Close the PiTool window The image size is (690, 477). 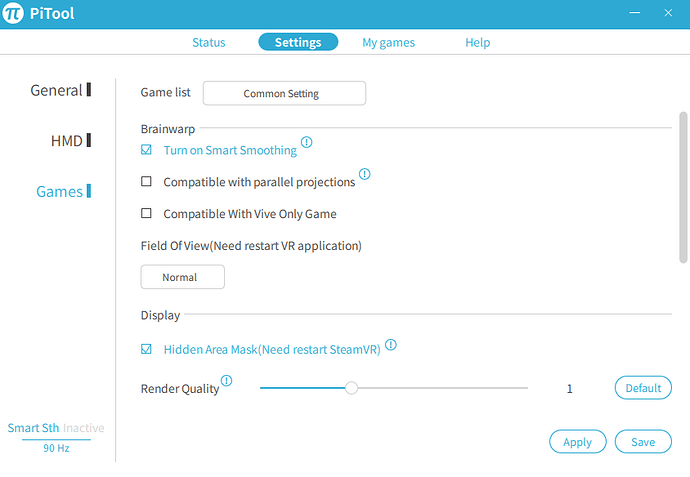click(x=668, y=13)
